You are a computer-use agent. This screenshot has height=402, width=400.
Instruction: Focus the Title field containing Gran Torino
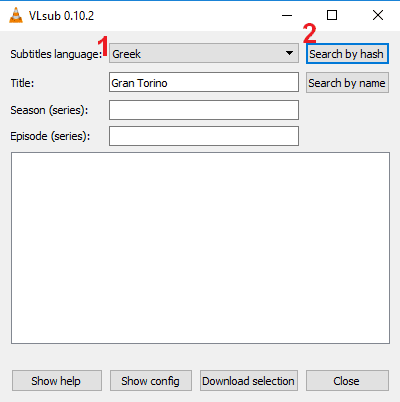click(x=204, y=82)
